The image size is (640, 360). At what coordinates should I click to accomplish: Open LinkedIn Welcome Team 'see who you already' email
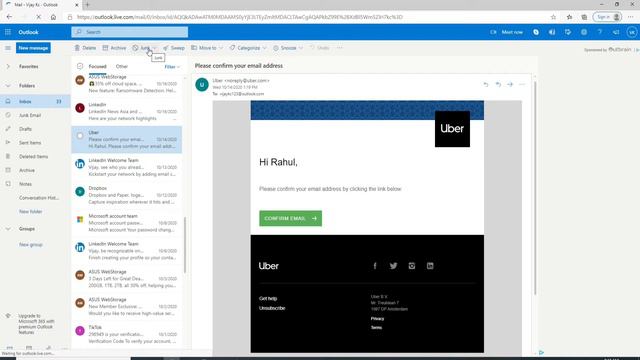pyautogui.click(x=127, y=167)
